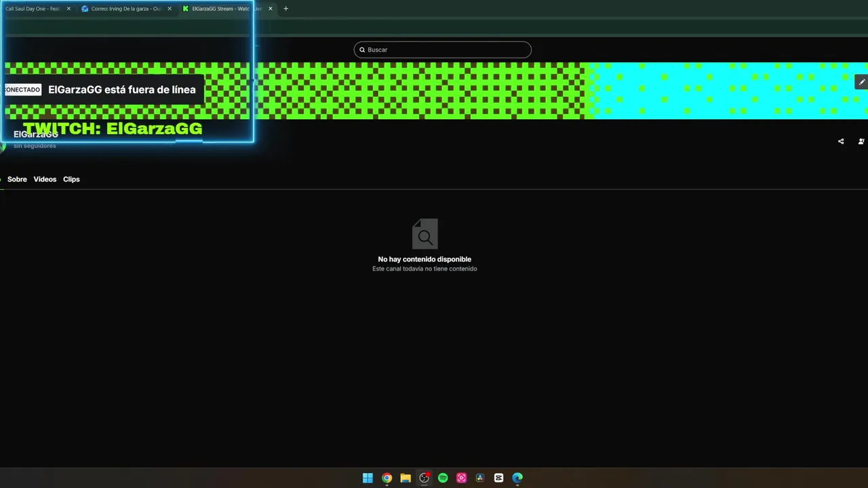
Task: Open the pink video app in taskbar
Action: (462, 478)
